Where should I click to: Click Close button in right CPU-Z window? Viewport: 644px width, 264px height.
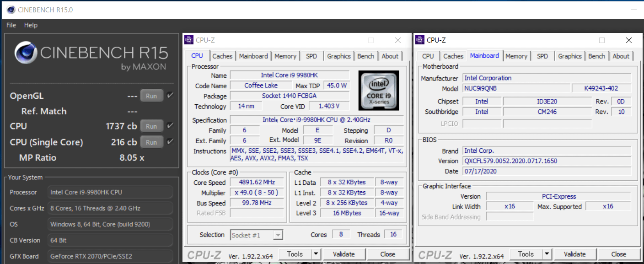(x=619, y=254)
